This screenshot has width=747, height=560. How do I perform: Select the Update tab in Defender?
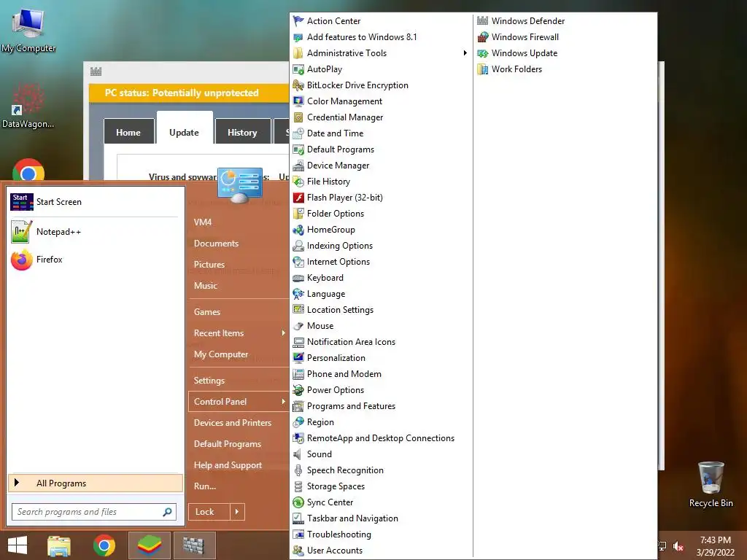tap(185, 130)
